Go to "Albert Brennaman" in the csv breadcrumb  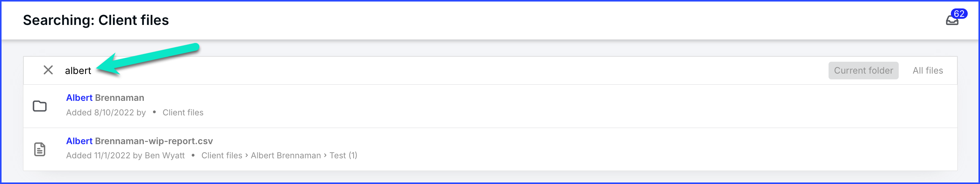(286, 156)
